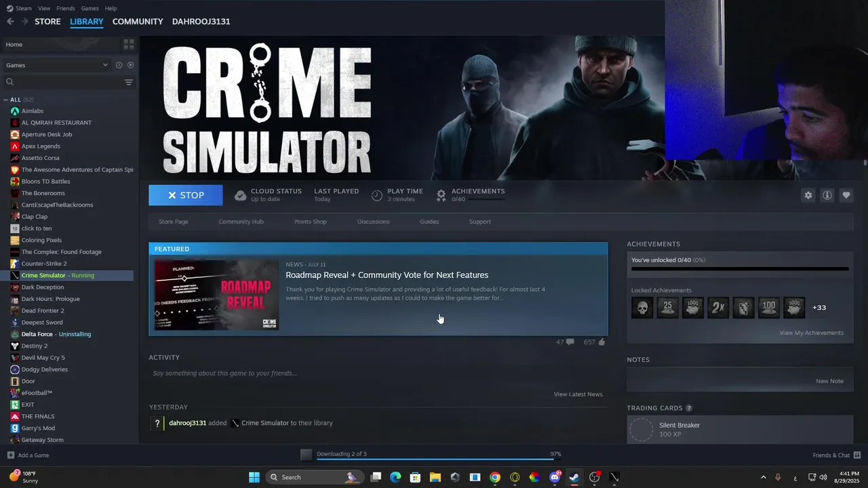
Task: Click the Home library button
Action: (61, 44)
